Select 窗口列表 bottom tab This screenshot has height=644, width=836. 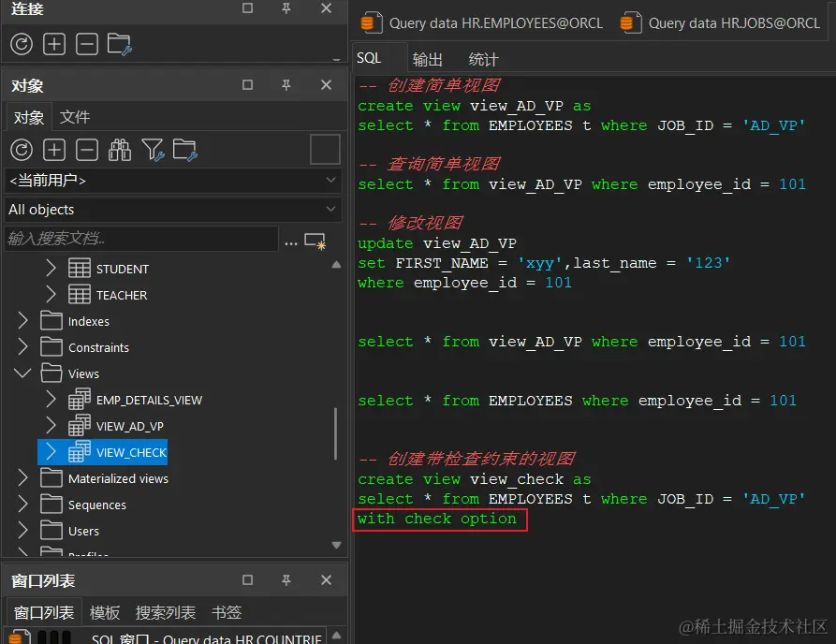click(44, 612)
